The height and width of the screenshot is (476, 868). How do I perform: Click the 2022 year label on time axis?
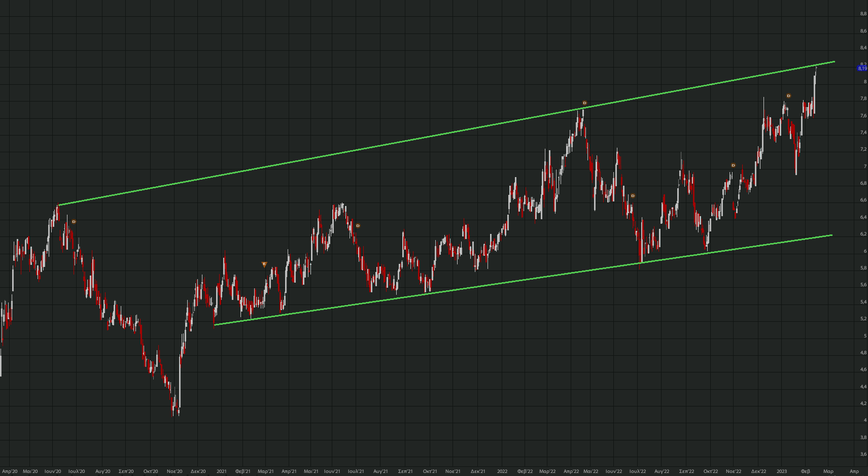tap(502, 471)
